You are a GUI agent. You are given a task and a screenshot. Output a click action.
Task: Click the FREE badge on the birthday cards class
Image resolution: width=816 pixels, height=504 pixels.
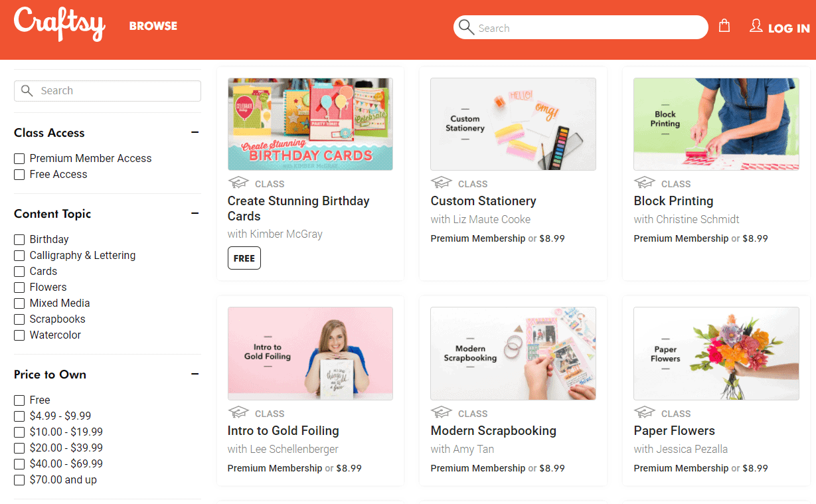point(244,258)
